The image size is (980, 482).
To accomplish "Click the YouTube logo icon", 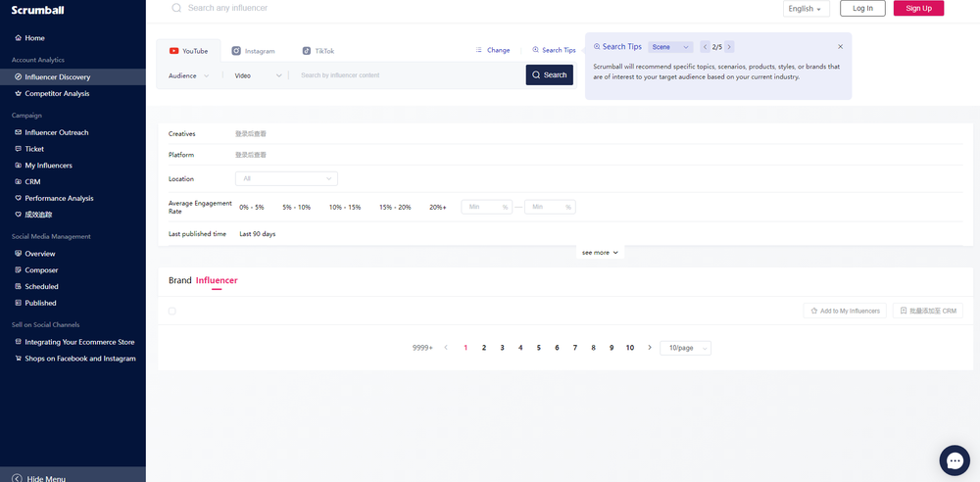I will (x=174, y=51).
